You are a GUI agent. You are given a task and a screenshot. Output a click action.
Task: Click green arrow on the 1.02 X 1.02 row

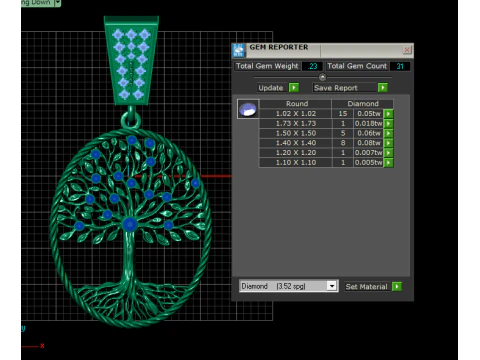tap(388, 114)
